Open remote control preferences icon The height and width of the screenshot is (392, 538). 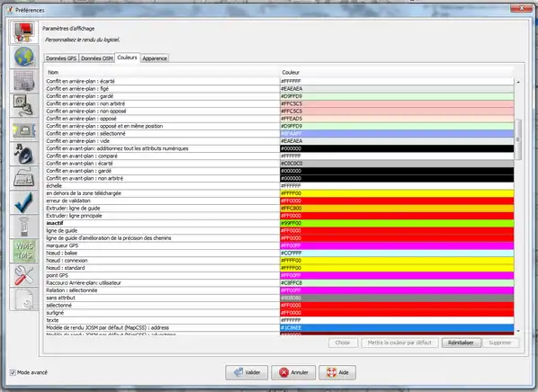coord(23,227)
